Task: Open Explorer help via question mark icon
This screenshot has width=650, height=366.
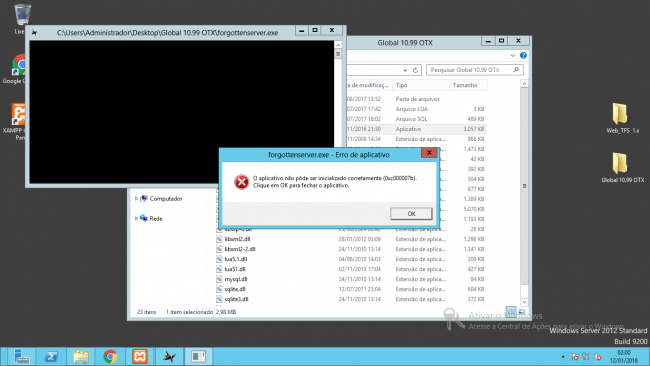Action: click(x=523, y=56)
